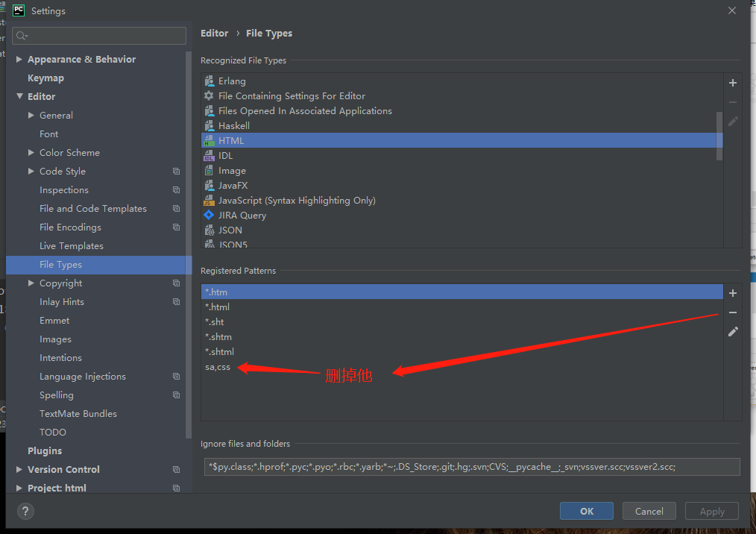Click the OK button

click(586, 511)
